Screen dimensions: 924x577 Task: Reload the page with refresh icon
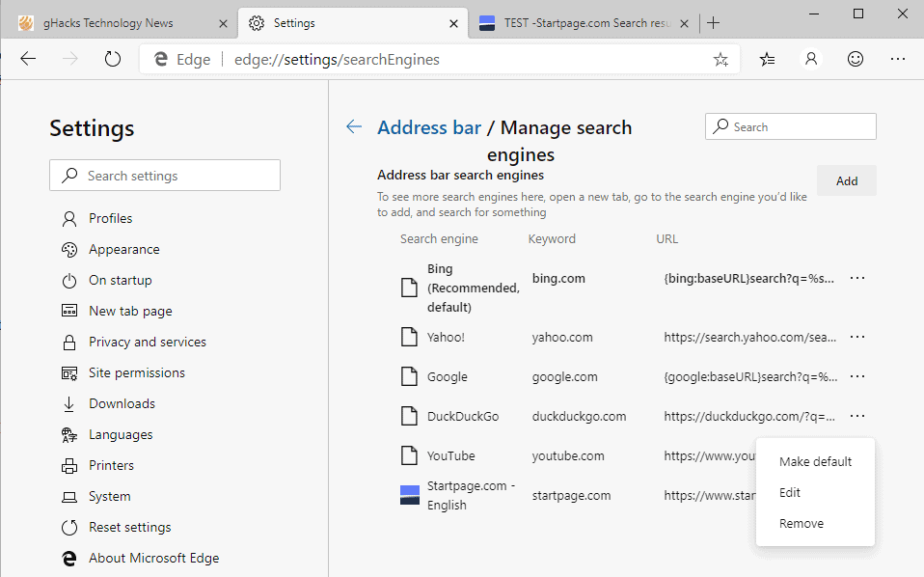tap(112, 59)
